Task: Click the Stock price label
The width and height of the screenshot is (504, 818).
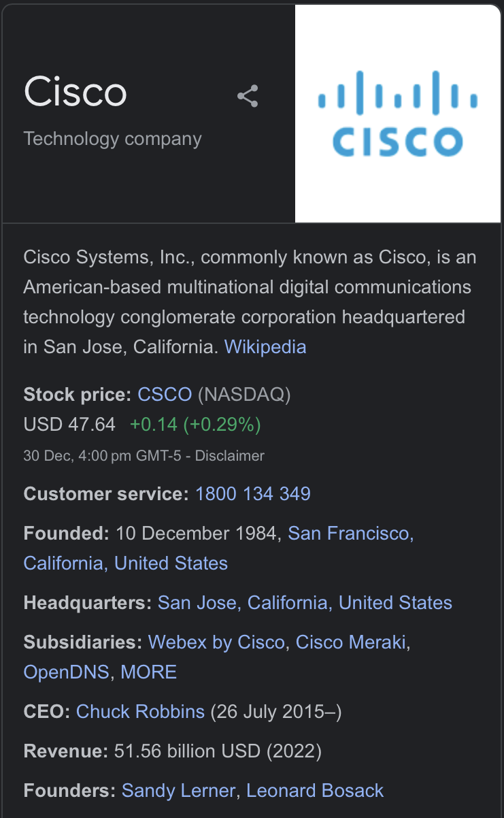Action: point(77,395)
